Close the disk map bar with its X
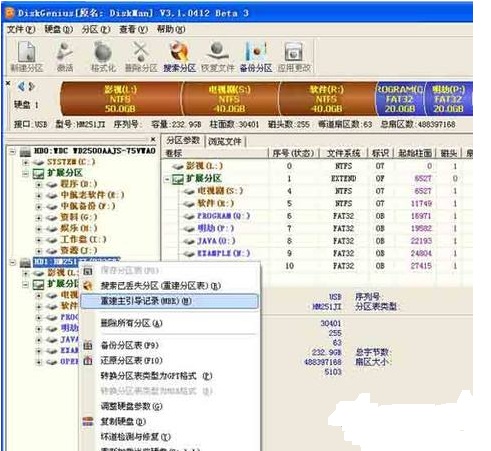This screenshot has width=491, height=451. 8,83
